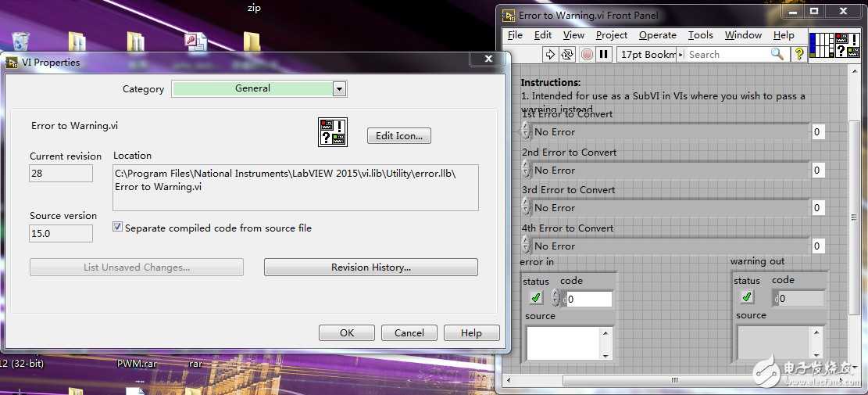
Task: Open the 4th Error to Convert ring selector
Action: coord(670,246)
